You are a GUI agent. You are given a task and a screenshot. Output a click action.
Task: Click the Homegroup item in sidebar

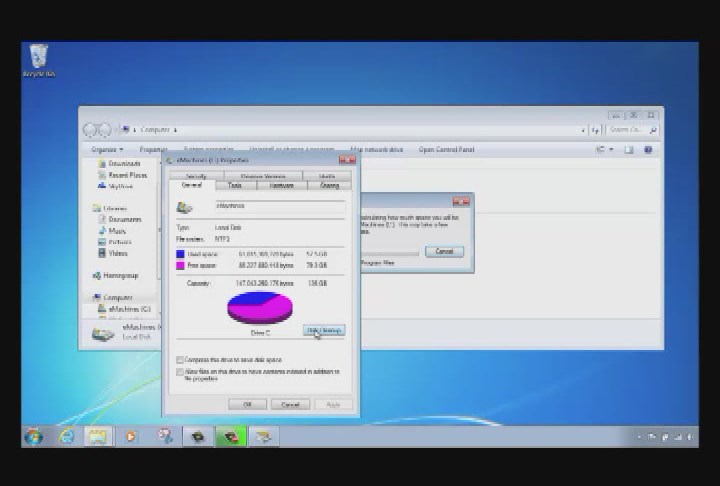coord(120,275)
